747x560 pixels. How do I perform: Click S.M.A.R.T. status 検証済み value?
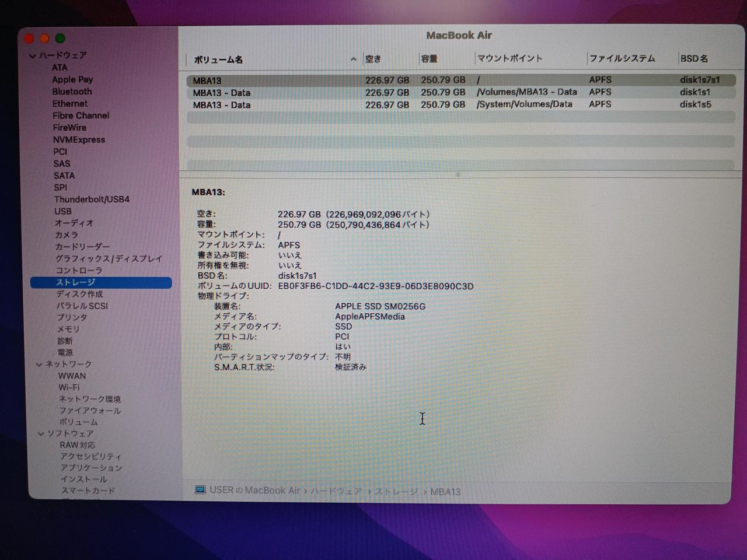350,367
